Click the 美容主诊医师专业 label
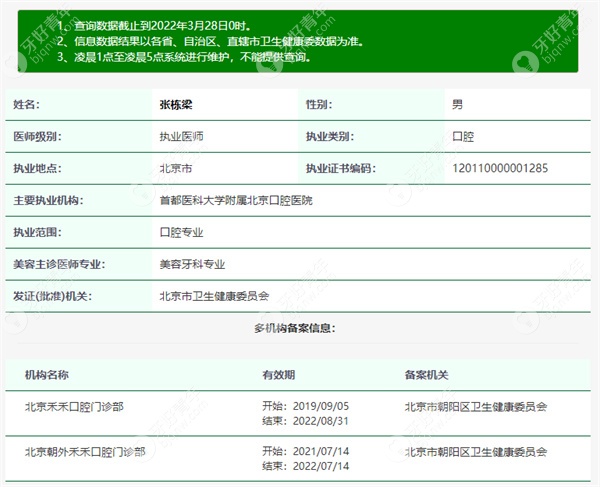The height and width of the screenshot is (487, 600). [59, 264]
